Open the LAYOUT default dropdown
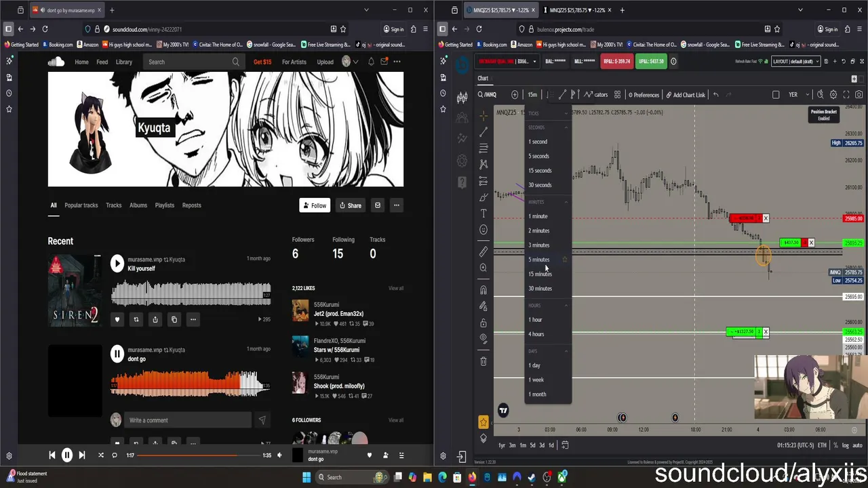Screen dimensions: 868x488 point(796,62)
